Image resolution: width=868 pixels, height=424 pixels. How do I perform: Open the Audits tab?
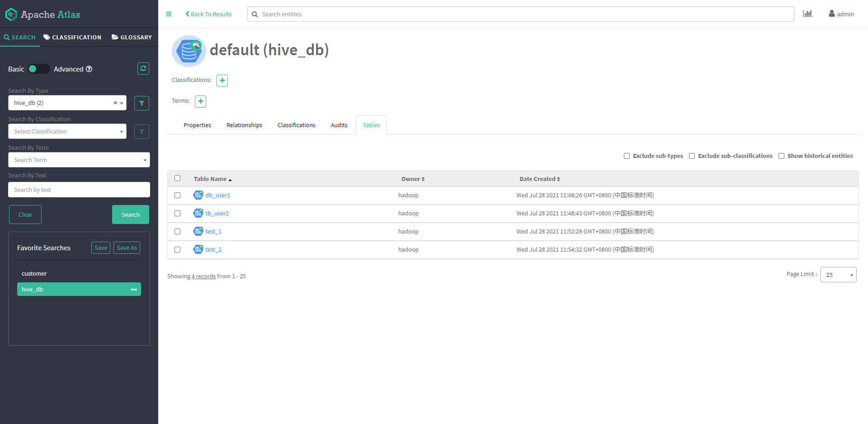[x=339, y=125]
